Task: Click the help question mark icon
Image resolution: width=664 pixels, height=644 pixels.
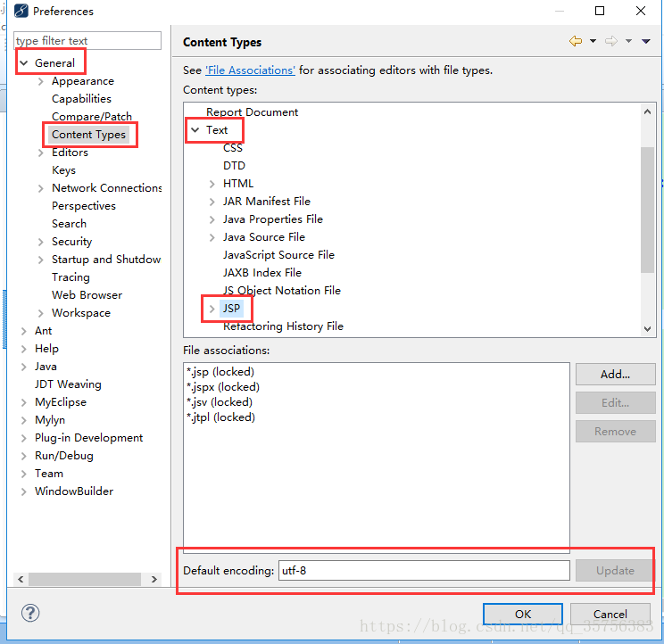Action: pyautogui.click(x=30, y=613)
